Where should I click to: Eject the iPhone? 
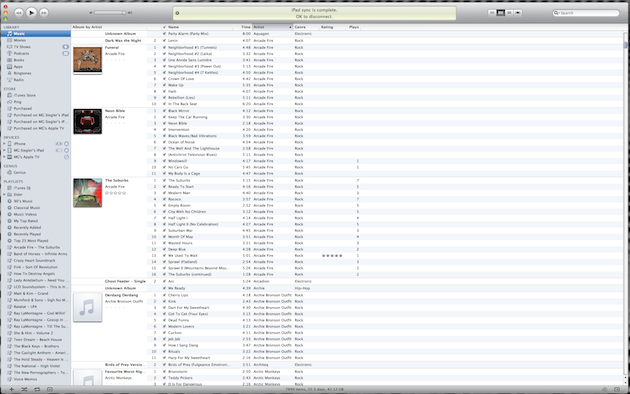(66, 144)
